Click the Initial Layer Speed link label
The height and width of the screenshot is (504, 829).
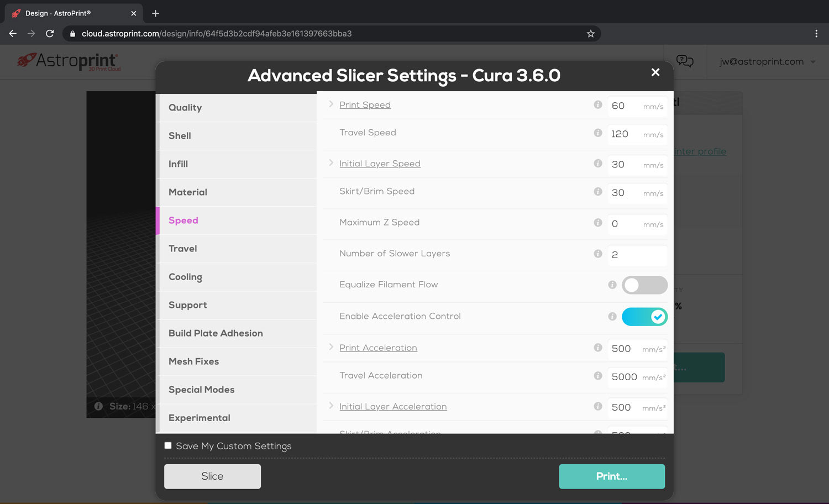(x=380, y=164)
